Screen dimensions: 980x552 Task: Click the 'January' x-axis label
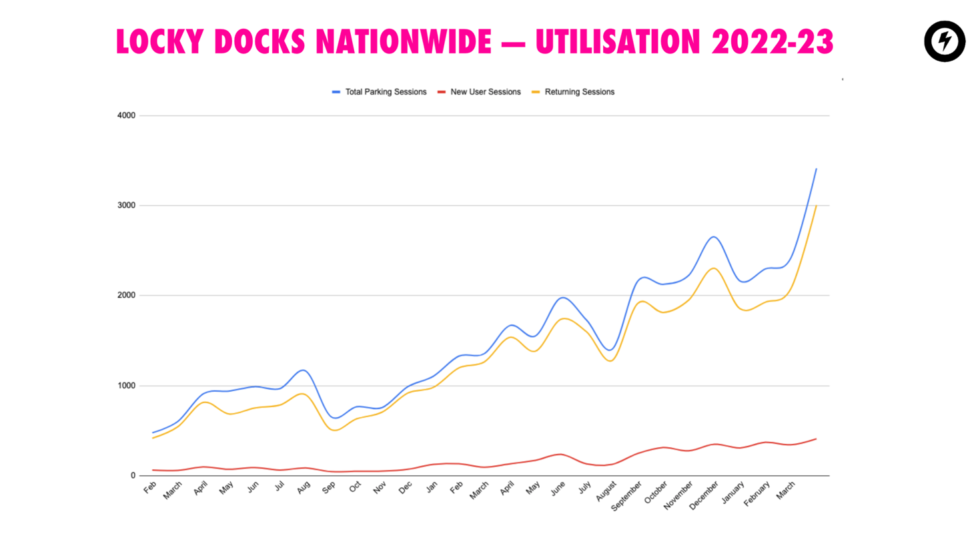click(x=733, y=493)
